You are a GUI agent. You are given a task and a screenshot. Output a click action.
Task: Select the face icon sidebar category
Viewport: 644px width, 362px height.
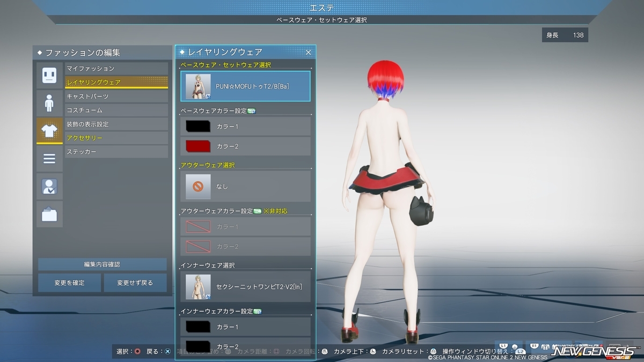[x=49, y=75]
